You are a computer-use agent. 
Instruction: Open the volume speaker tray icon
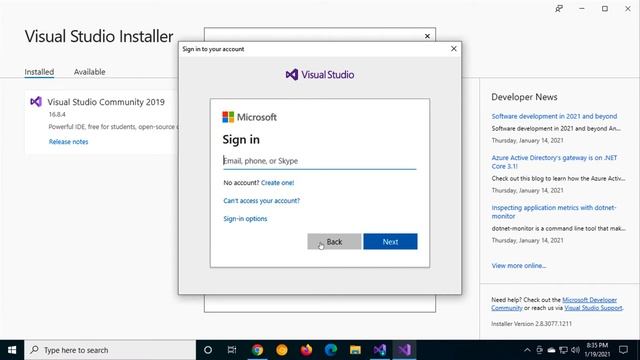[576, 350]
